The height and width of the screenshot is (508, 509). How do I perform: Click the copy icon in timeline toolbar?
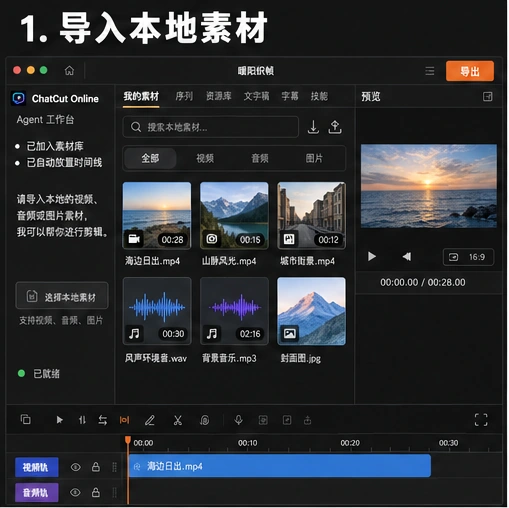(26, 419)
